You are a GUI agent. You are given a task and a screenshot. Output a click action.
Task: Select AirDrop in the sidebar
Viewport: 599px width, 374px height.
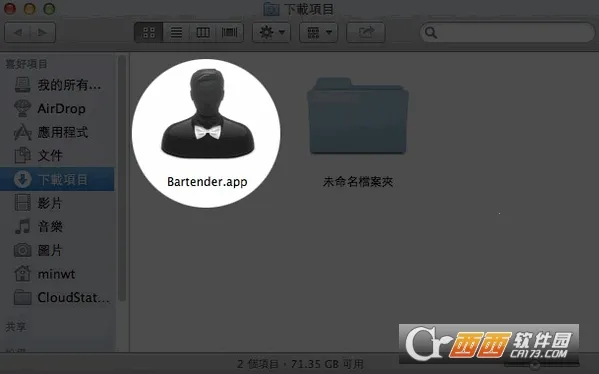pos(57,108)
